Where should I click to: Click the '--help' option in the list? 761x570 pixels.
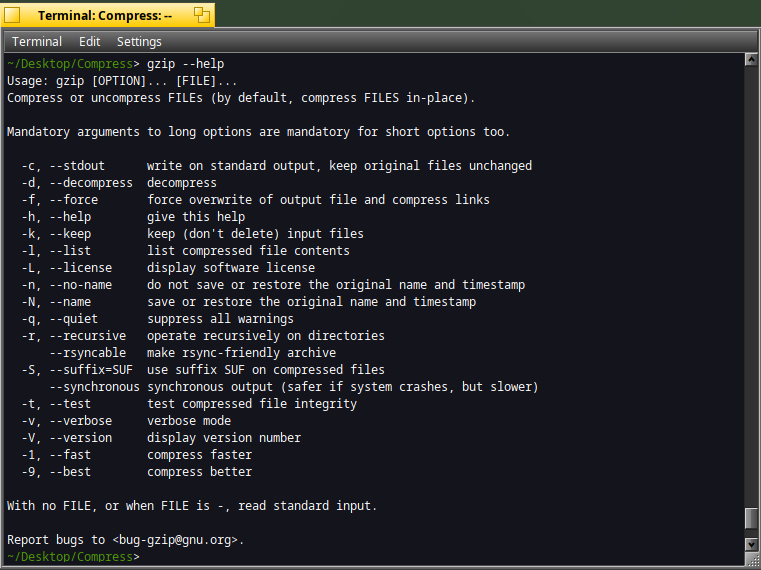pos(70,217)
